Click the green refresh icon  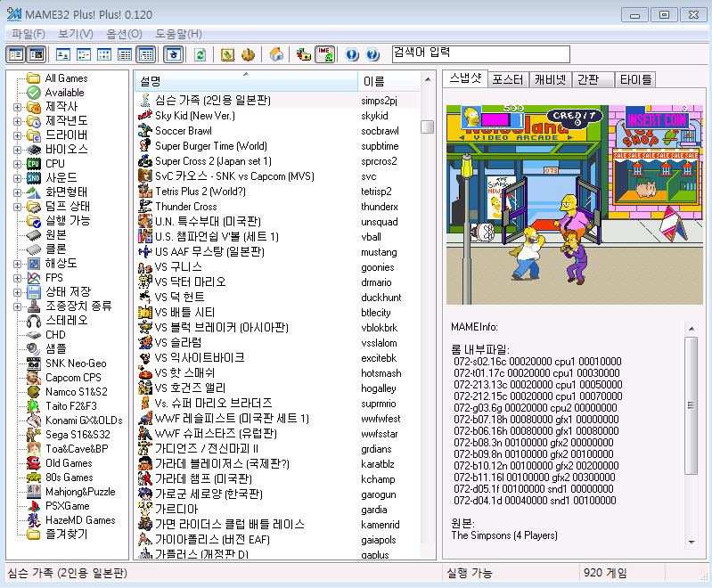pos(200,55)
